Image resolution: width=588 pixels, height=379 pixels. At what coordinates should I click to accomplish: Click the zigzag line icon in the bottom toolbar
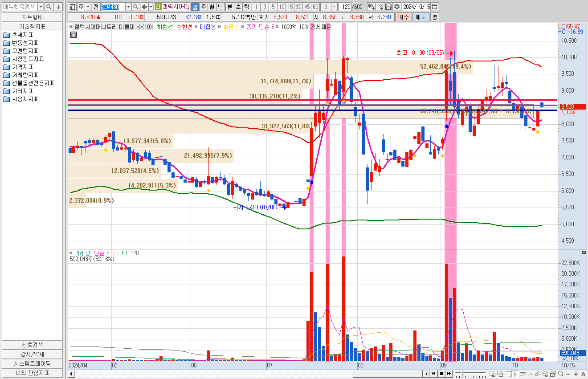[x=531, y=374]
